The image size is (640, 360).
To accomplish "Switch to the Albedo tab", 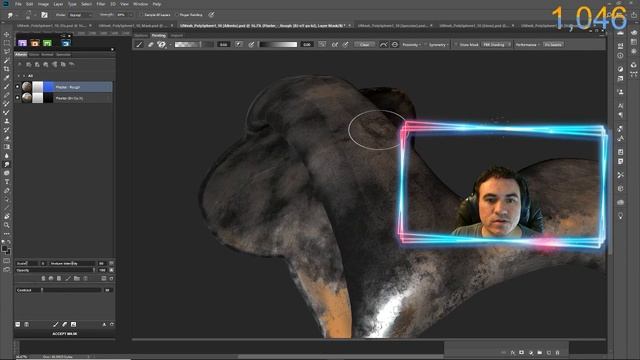I will coord(21,54).
